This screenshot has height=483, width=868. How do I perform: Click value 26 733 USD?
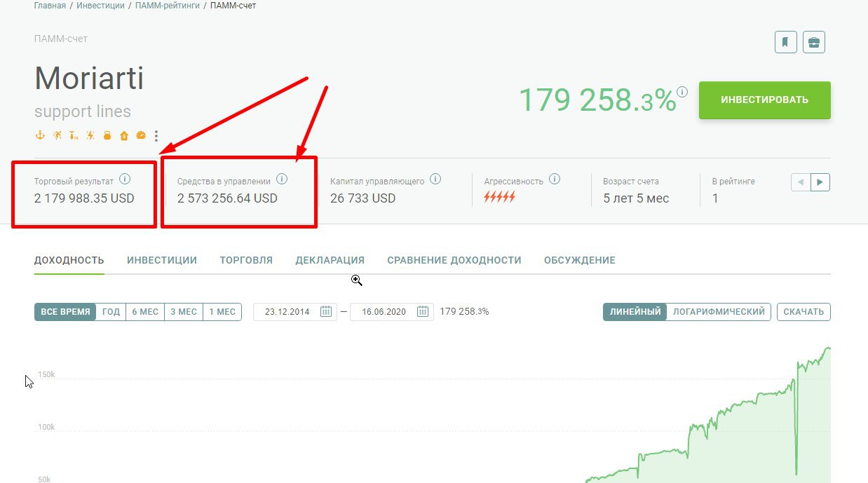[x=363, y=198]
